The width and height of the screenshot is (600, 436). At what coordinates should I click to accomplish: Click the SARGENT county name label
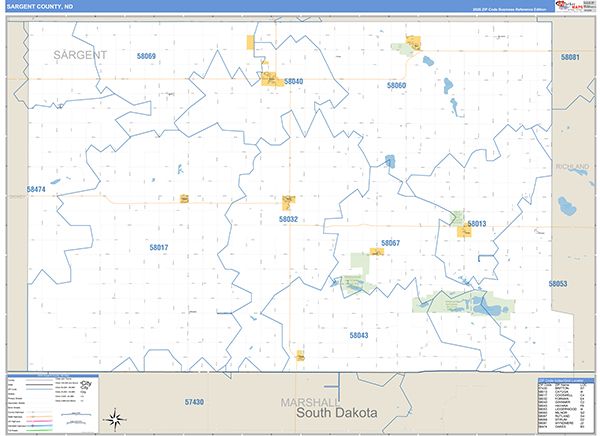(80, 55)
